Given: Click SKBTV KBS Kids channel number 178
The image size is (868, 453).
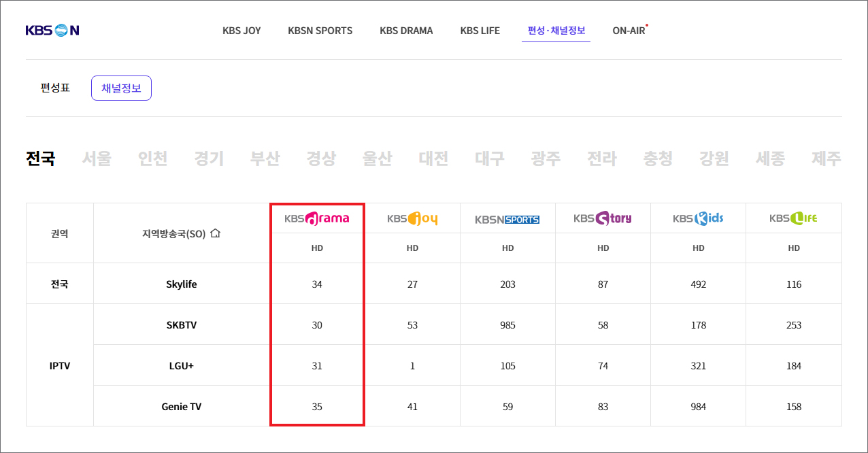Looking at the screenshot, I should (x=698, y=325).
